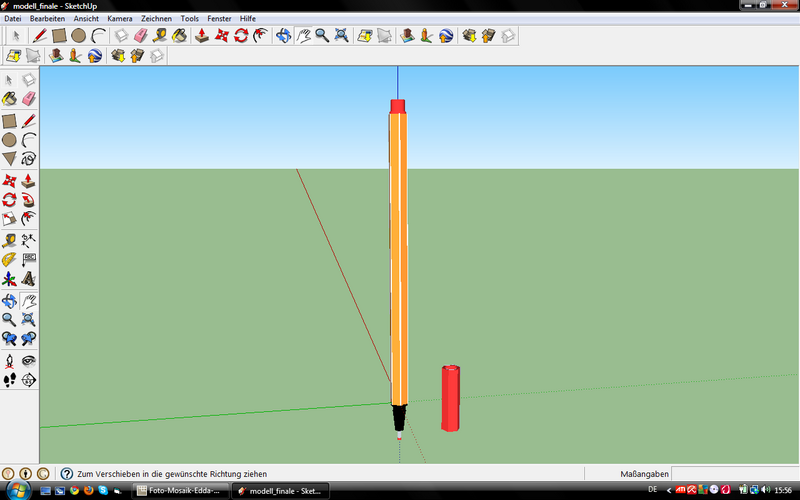Viewport: 800px width, 500px height.
Task: Pick the Eraser tool in left toolbar
Action: 29,98
